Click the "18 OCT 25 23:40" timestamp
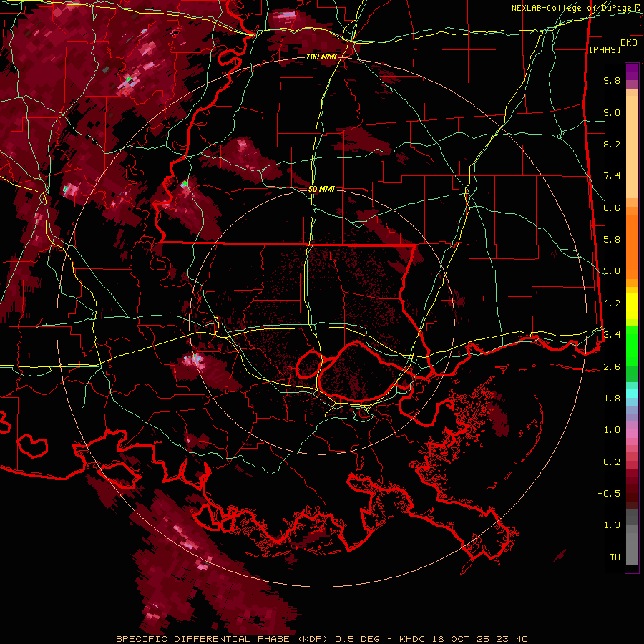644x644 pixels. [x=479, y=639]
